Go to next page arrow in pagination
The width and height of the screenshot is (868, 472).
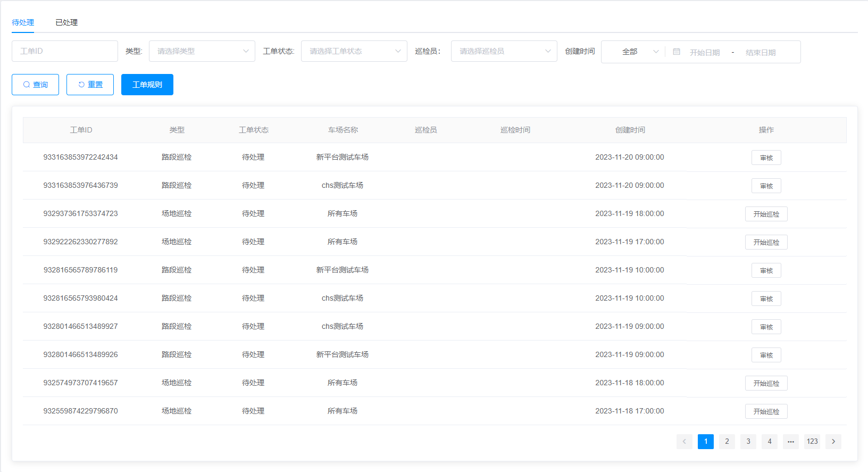point(833,442)
